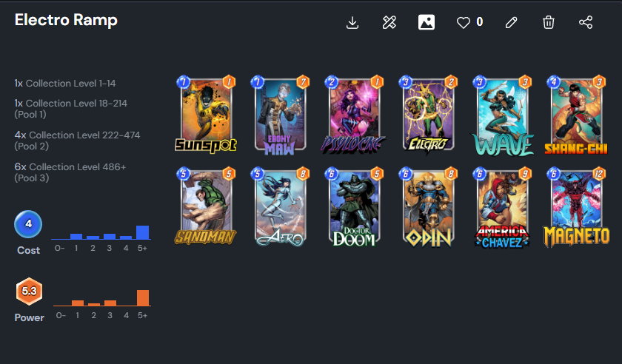
Task: Click the Electro Ramp deck title
Action: pyautogui.click(x=66, y=20)
